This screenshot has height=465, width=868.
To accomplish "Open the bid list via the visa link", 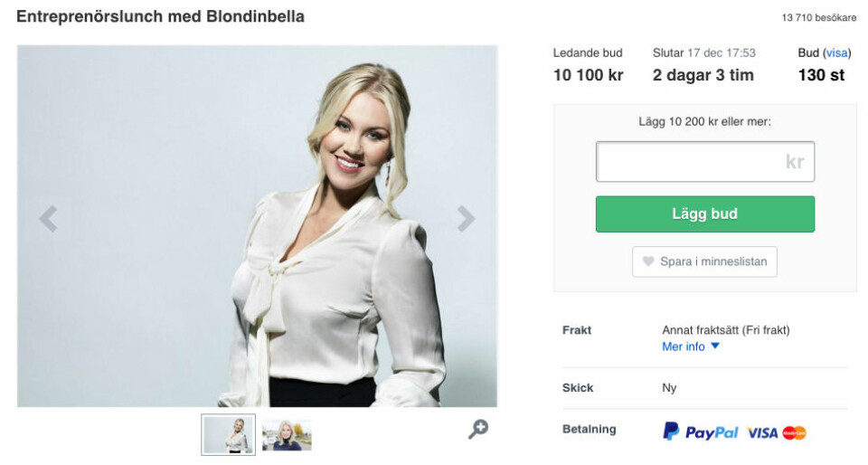I will 836,53.
